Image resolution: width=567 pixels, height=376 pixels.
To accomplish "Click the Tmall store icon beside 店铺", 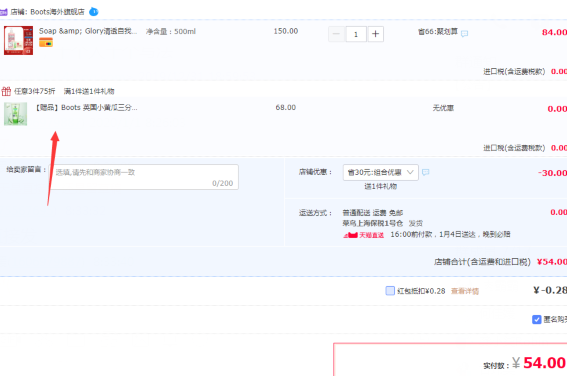I will (3, 12).
